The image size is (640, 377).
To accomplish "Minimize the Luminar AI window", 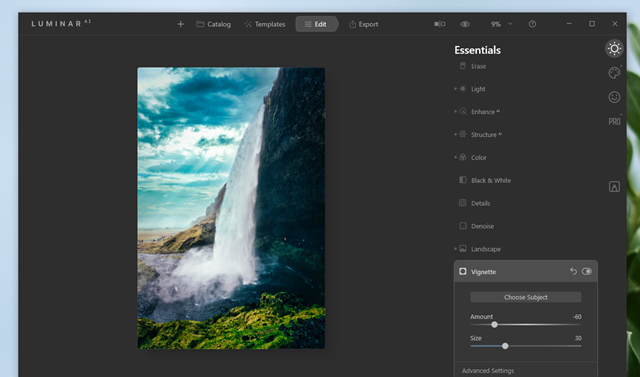I will coord(569,24).
